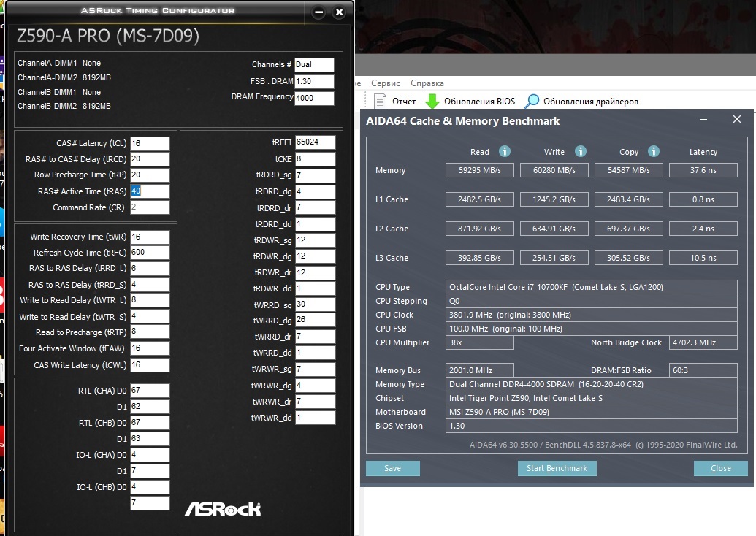Viewport: 756px width, 536px height.
Task: Click the Refresh Cycle Time (tRFC) field
Action: coord(150,253)
